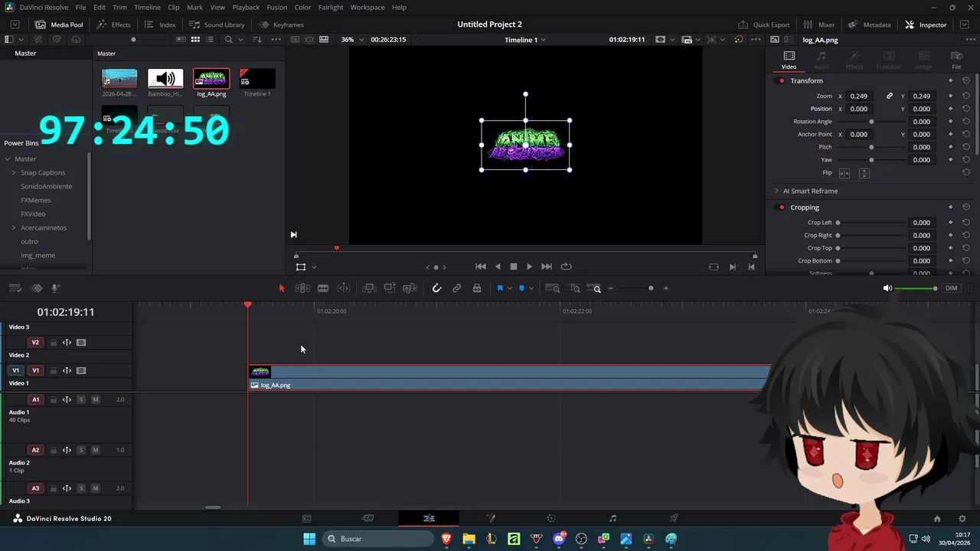The height and width of the screenshot is (551, 980).
Task: Mute Audio 1 track with M
Action: point(96,399)
